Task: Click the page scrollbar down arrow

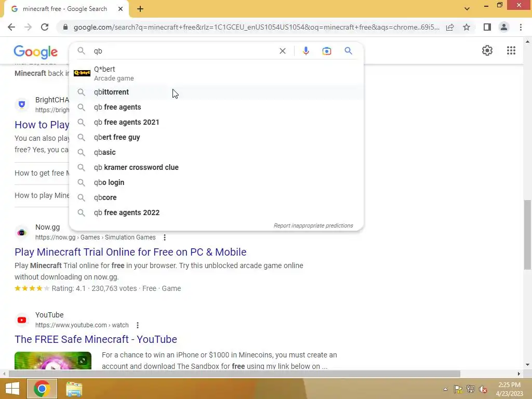Action: click(527, 365)
